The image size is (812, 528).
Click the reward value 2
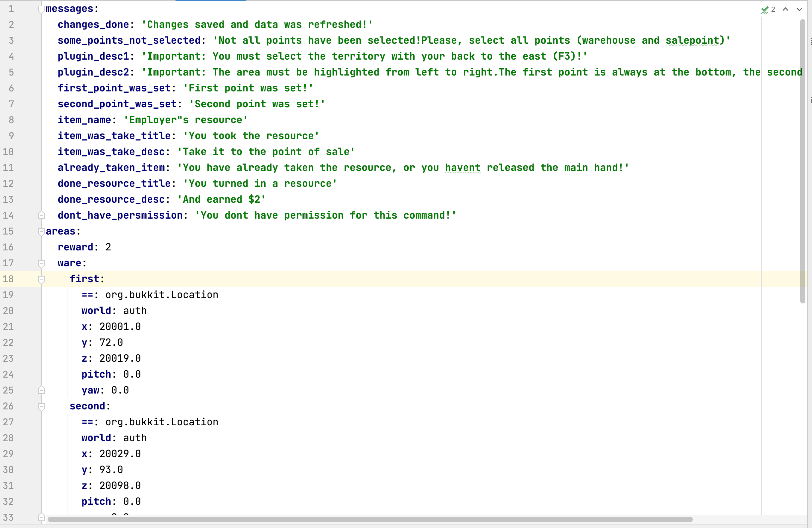click(108, 247)
